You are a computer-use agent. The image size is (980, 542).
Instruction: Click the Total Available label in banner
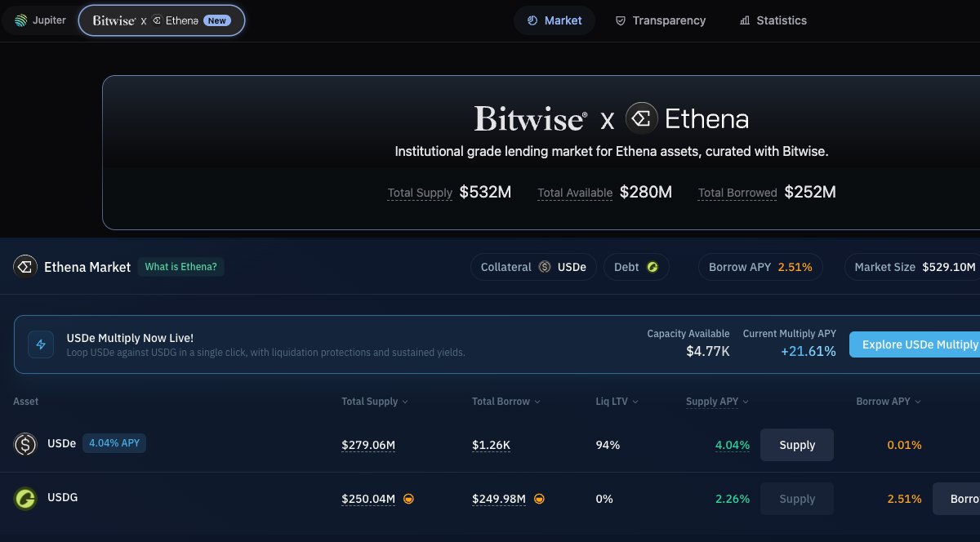pos(575,193)
